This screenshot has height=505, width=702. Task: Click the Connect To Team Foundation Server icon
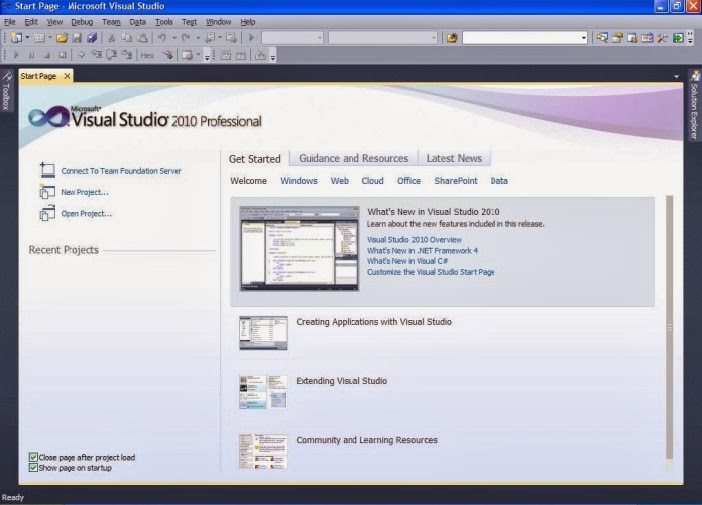click(x=47, y=171)
